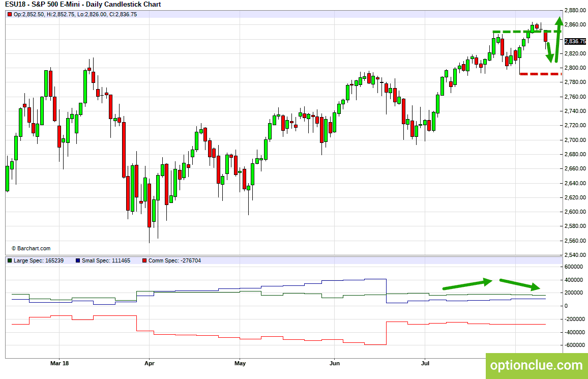Click the green downward arrow on price chart
This screenshot has width=588, height=379.
pyautogui.click(x=549, y=52)
